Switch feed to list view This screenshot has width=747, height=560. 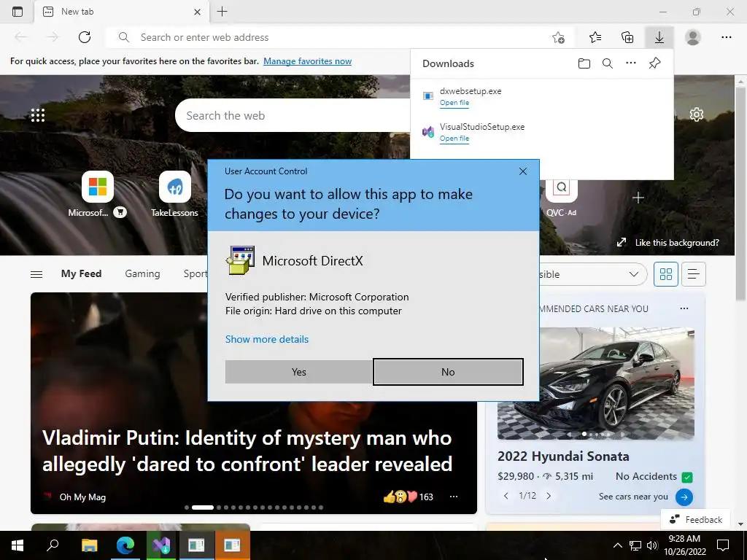point(693,274)
